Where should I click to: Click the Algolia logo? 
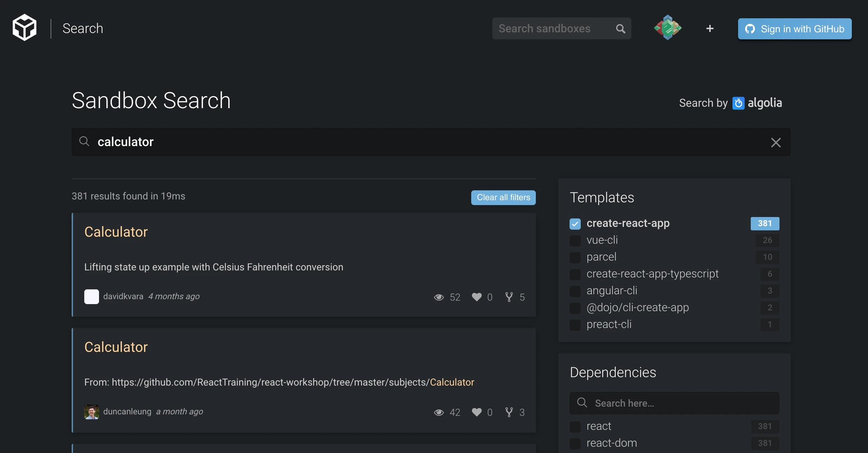[x=757, y=103]
